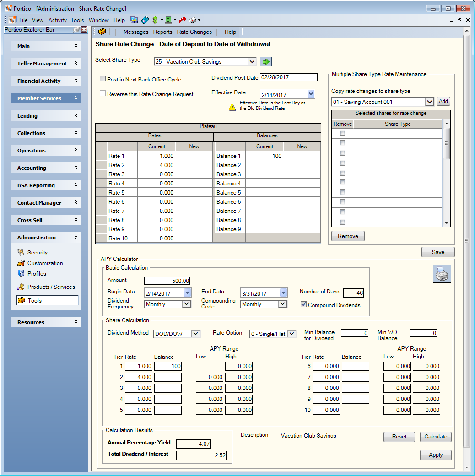
Task: Click the green dollar sign toolbar icon
Action: pos(155,20)
